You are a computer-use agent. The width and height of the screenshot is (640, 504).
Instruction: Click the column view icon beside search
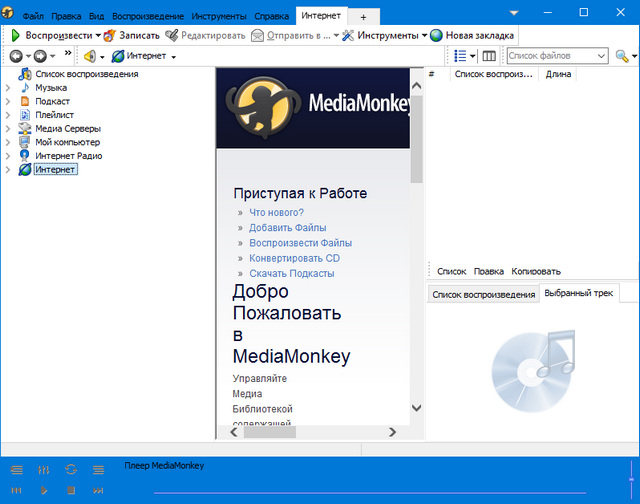(489, 56)
